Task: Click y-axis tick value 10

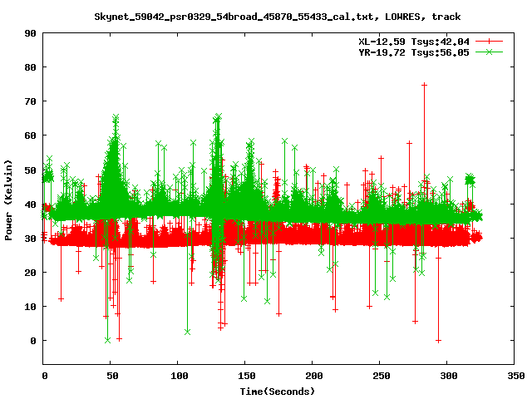Action: pyautogui.click(x=30, y=307)
